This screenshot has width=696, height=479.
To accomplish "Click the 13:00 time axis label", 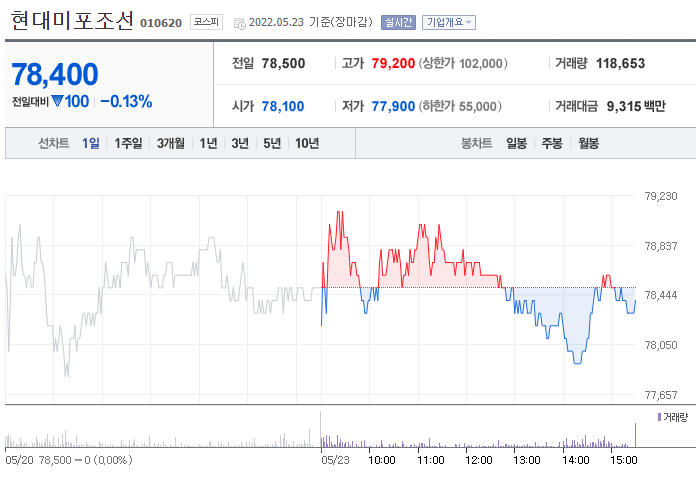I will 527,460.
